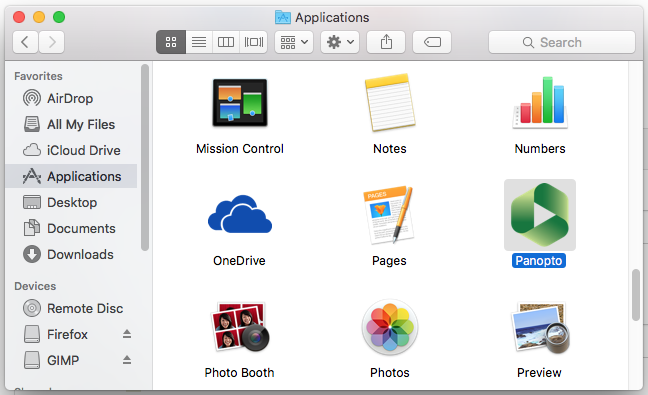Switch to Cover Flow view
Image resolution: width=648 pixels, height=395 pixels.
pyautogui.click(x=253, y=42)
